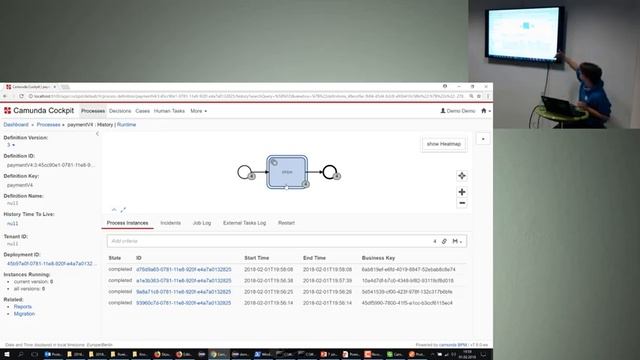Click the instance count badge on the start event
Image resolution: width=640 pixels, height=360 pixels.
(252, 176)
